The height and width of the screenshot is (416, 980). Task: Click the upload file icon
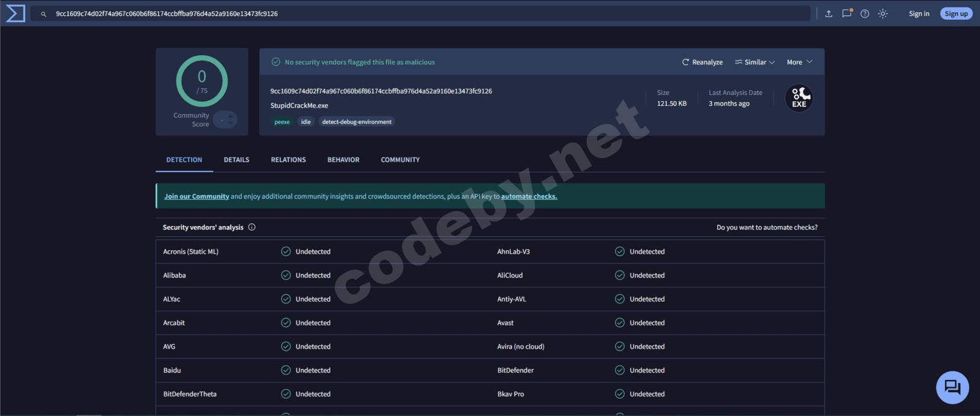point(829,13)
